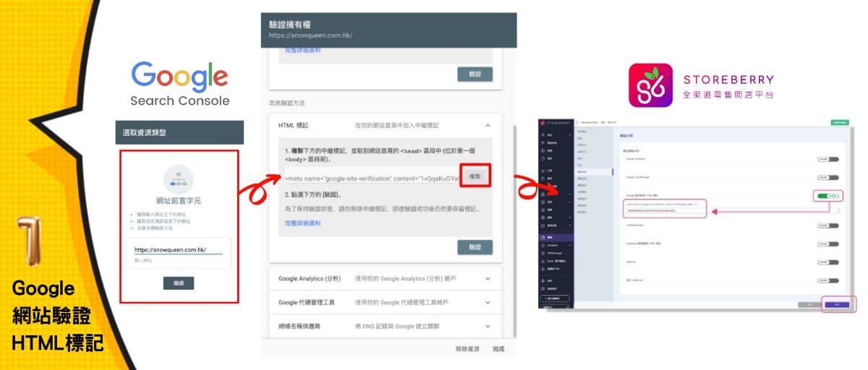Toggle the robots.txt switch in Storeberry

click(x=829, y=279)
